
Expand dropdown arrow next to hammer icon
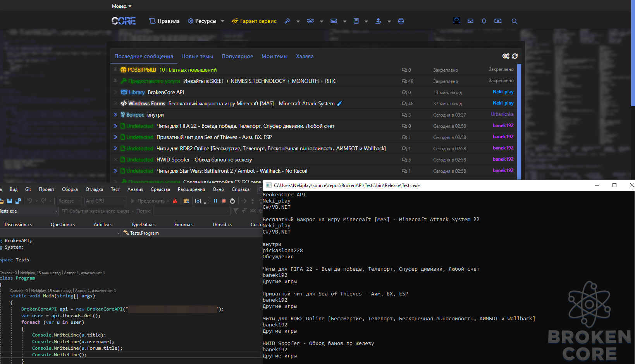(298, 21)
